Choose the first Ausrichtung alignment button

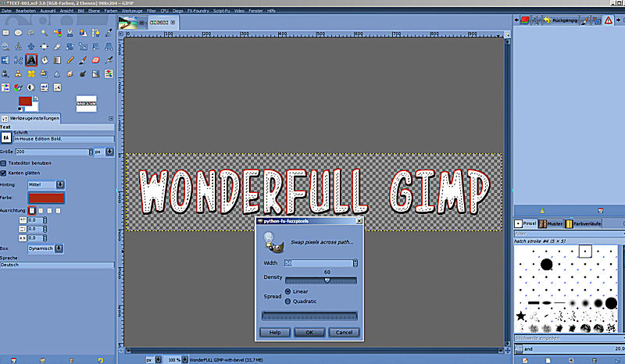(32, 210)
